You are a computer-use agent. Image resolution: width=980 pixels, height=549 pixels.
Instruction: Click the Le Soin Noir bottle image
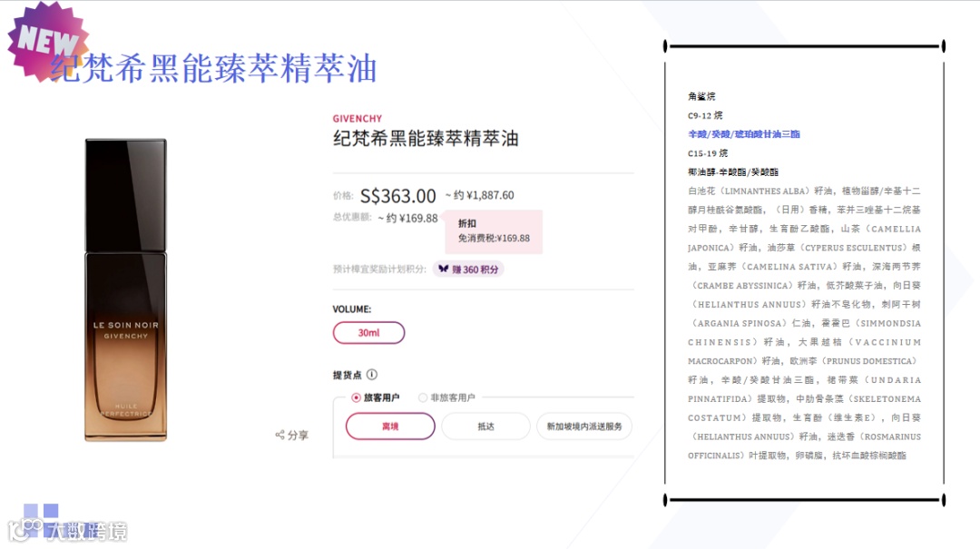tap(125, 289)
